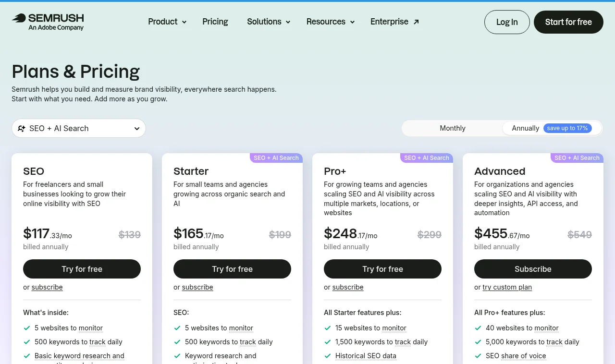Click the sparkle icon in SEO + AI Search selector
The height and width of the screenshot is (364, 615).
coord(21,128)
